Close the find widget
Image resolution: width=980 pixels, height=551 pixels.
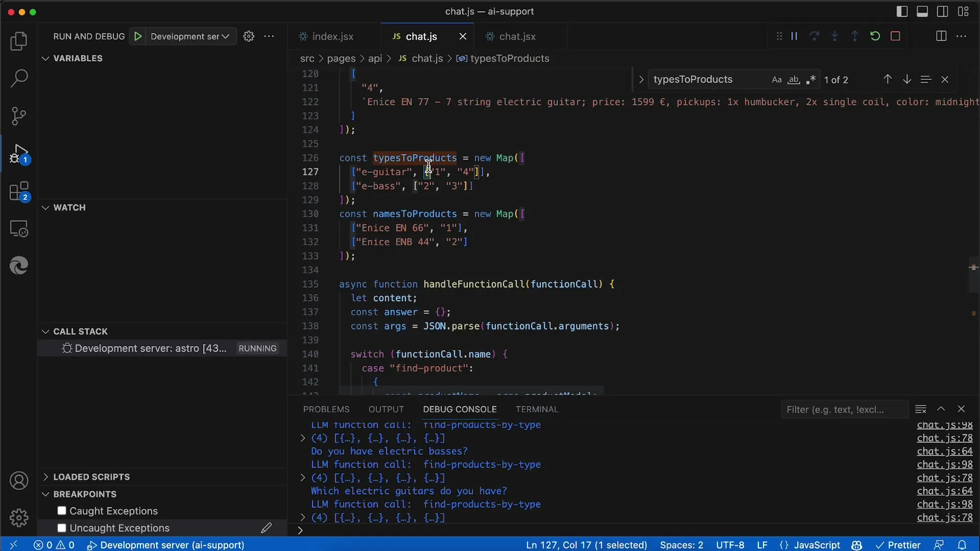coord(945,79)
